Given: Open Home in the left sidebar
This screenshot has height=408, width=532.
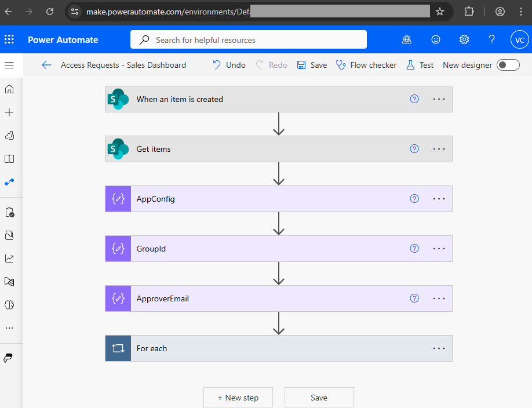Looking at the screenshot, I should 9,89.
